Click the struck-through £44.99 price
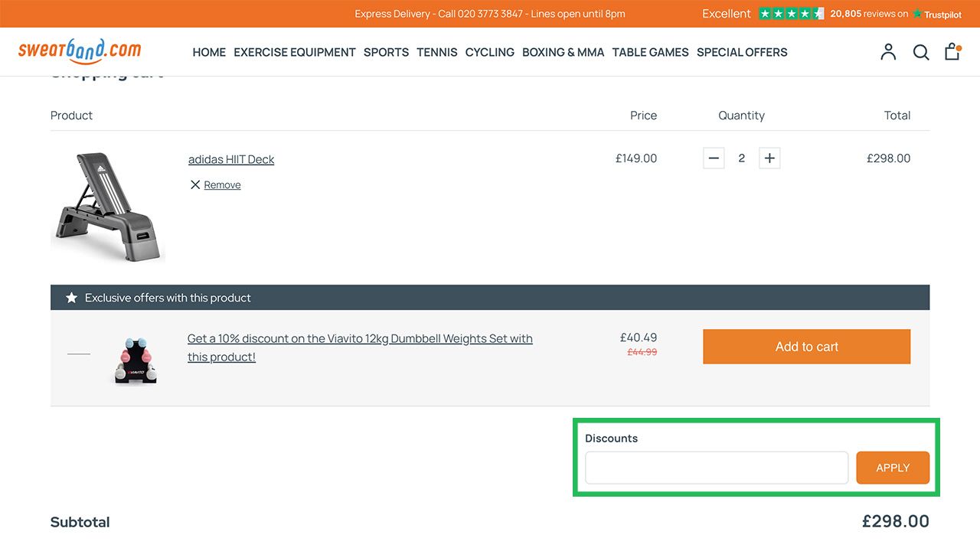Screen dimensions: 980x551 pos(642,352)
